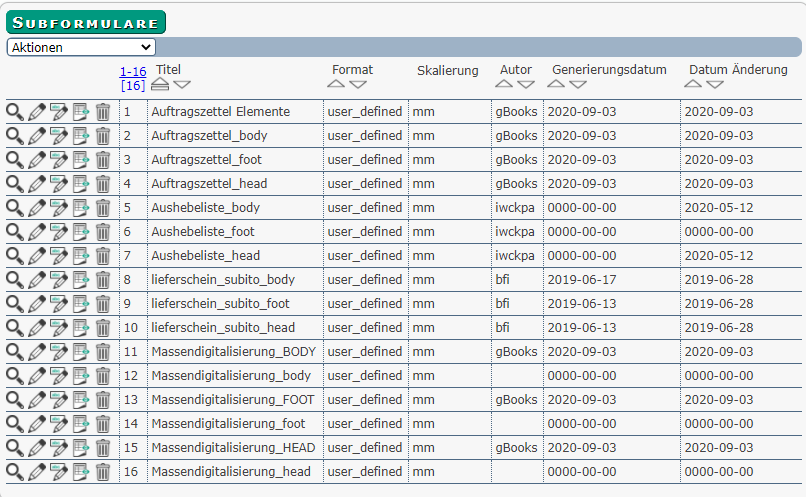Click 2020-05-12 change date in Aushebeliste_head row
This screenshot has height=497, width=806.
(719, 256)
